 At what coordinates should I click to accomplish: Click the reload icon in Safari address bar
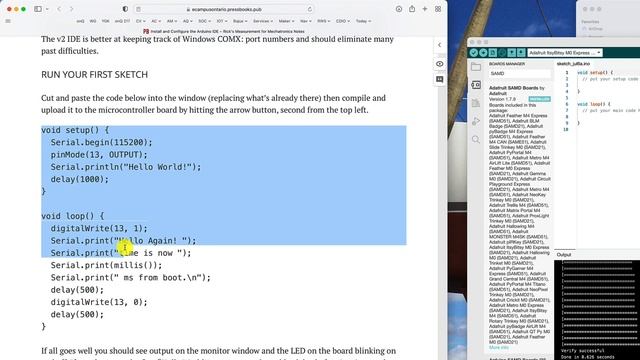coord(310,9)
